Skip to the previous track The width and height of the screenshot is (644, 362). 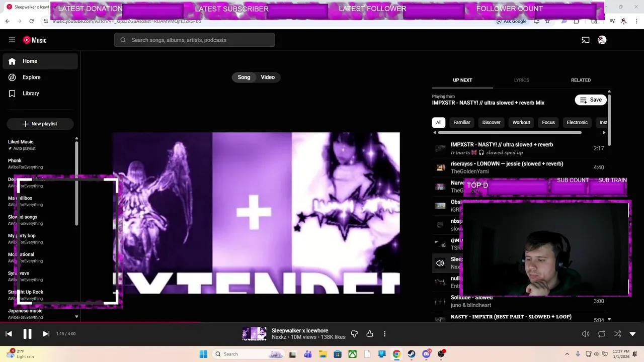pos(9,334)
